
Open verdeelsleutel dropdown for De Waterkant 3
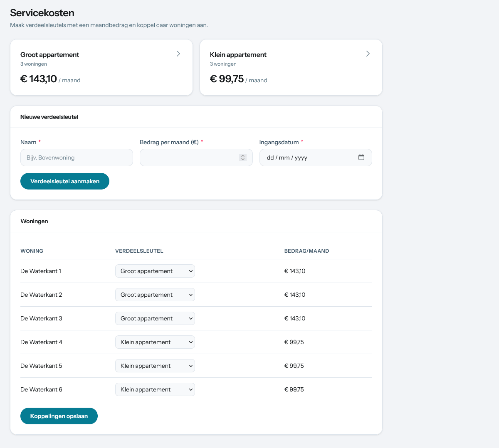(155, 318)
